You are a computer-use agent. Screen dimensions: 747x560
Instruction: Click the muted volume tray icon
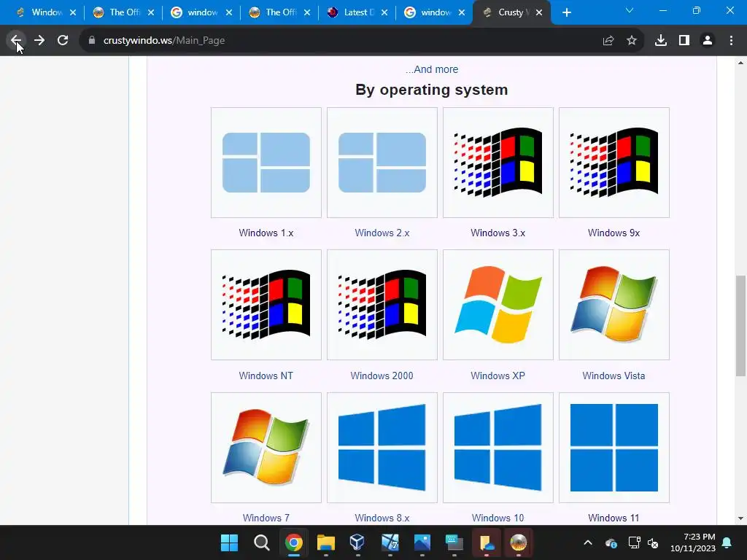[x=653, y=542]
